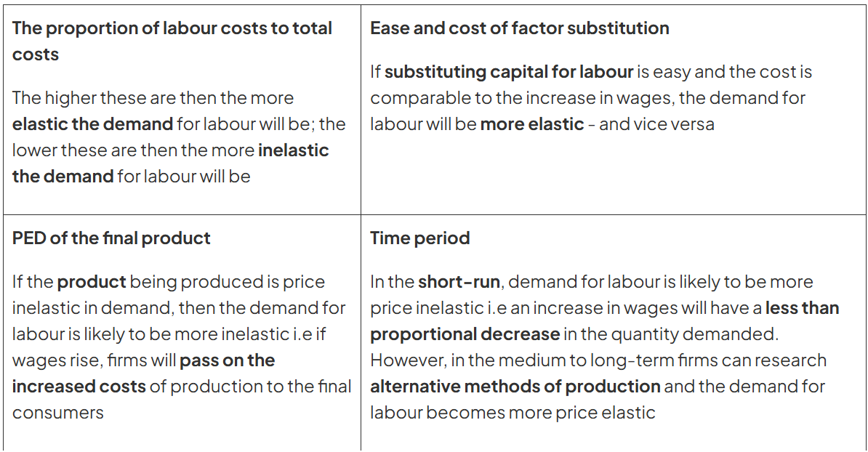
Task: Click the 'proportion of labour costs' heading
Action: point(172,28)
